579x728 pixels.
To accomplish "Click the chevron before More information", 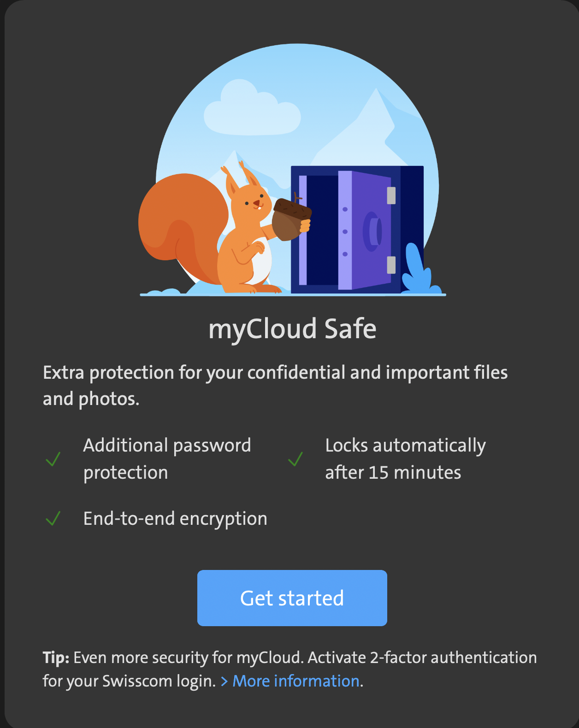I will click(x=225, y=681).
